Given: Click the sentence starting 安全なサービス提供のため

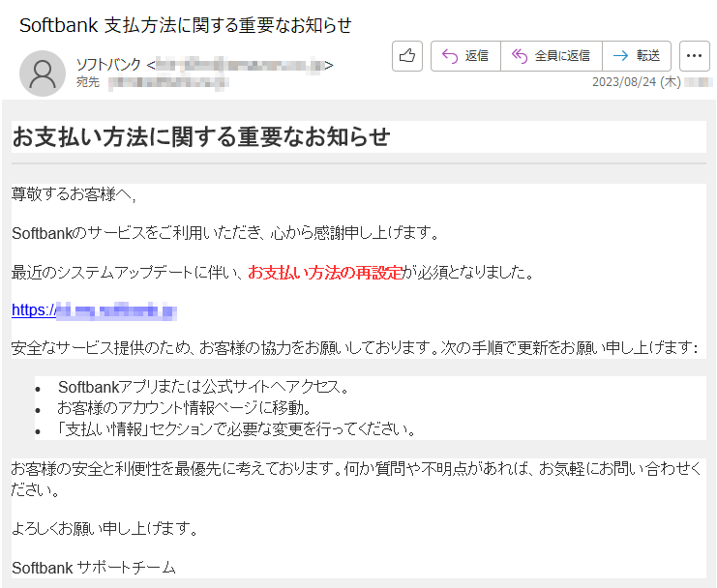Looking at the screenshot, I should [355, 348].
